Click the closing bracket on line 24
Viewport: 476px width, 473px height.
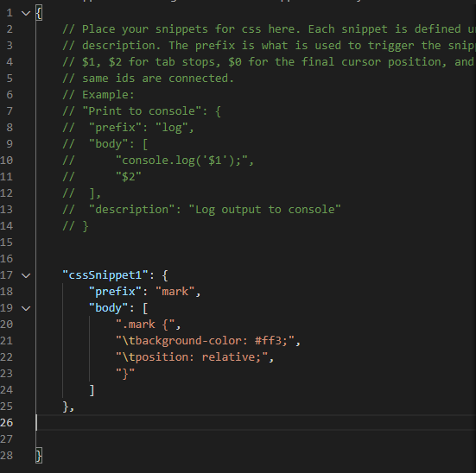(x=92, y=390)
